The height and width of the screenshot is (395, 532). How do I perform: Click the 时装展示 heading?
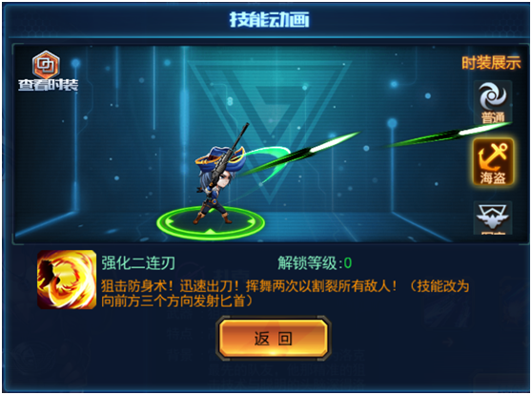[491, 63]
